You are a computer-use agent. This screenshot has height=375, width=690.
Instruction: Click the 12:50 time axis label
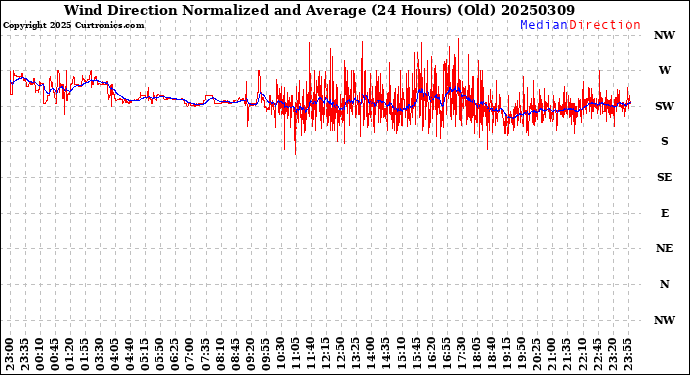coord(340,355)
